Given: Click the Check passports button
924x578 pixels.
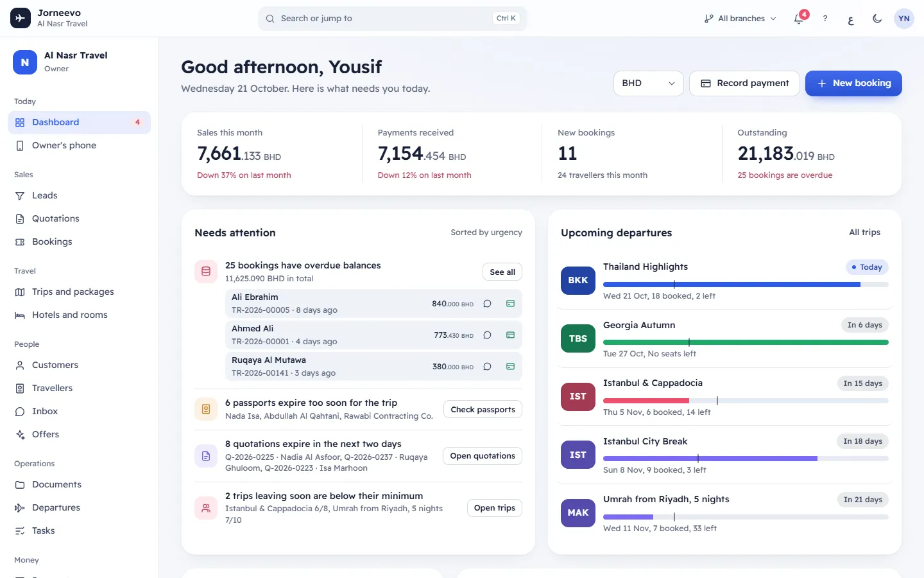Looking at the screenshot, I should click(x=483, y=410).
